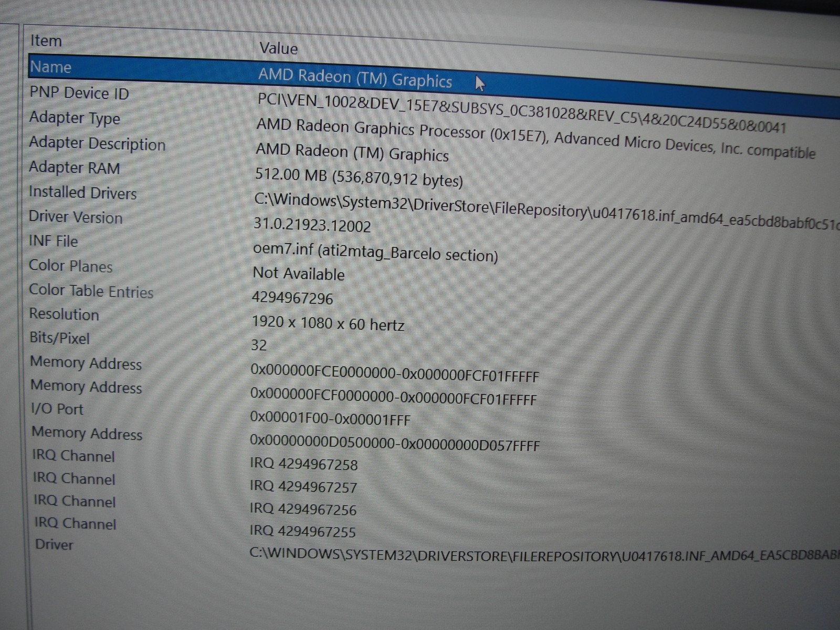Image resolution: width=840 pixels, height=630 pixels.
Task: Select the driver version 31.0.21923.12002
Action: (x=312, y=225)
